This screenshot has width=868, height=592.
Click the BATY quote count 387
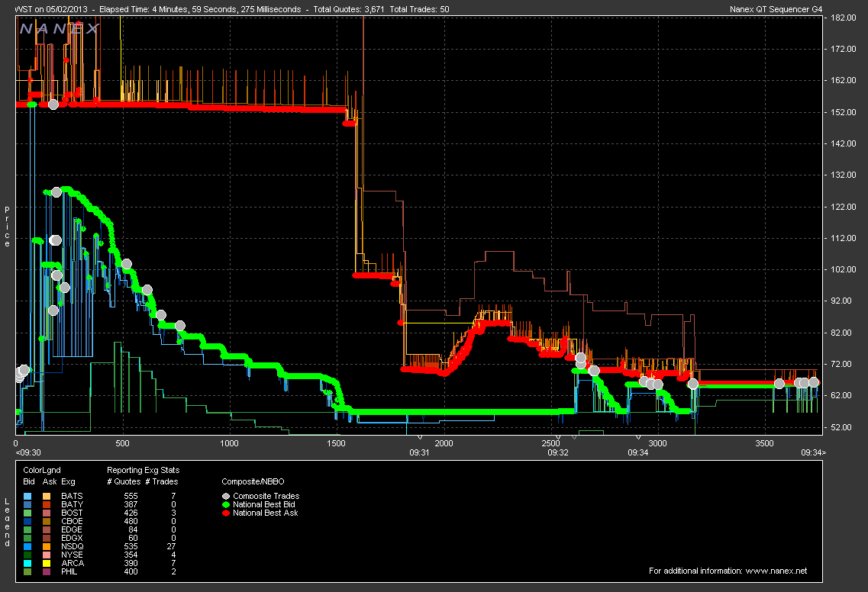coord(131,504)
